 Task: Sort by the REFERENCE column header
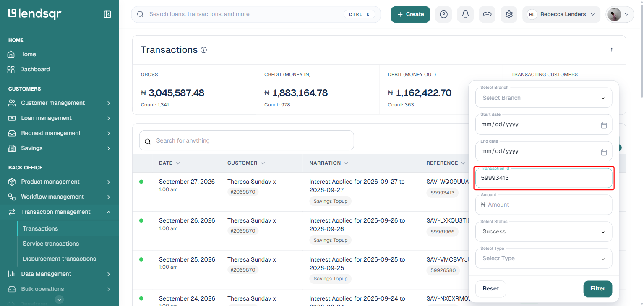click(x=446, y=163)
